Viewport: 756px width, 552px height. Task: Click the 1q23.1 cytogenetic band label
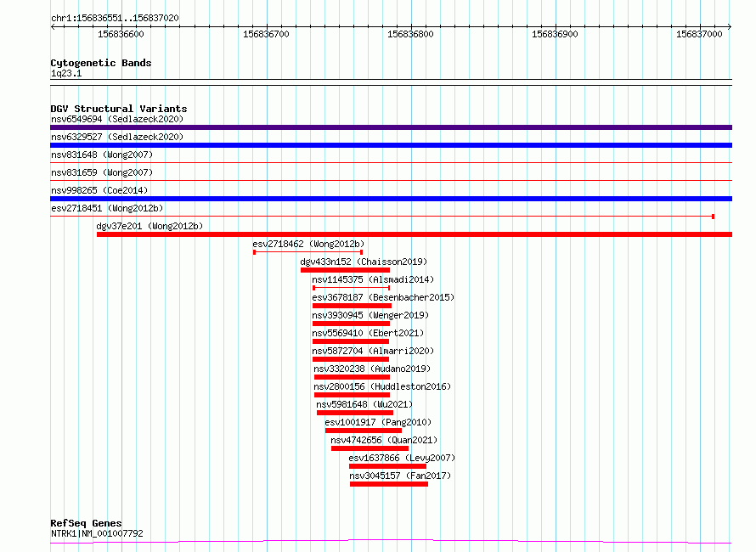[66, 73]
